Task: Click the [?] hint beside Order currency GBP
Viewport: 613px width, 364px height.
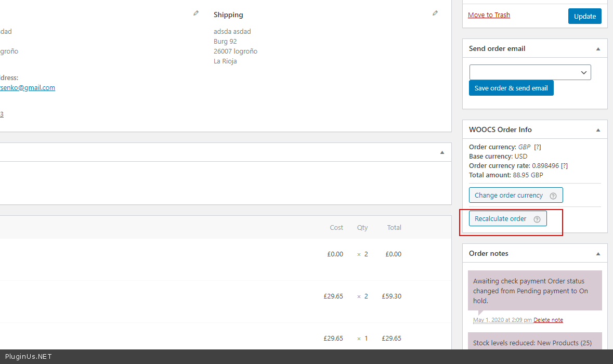Action: (x=538, y=147)
